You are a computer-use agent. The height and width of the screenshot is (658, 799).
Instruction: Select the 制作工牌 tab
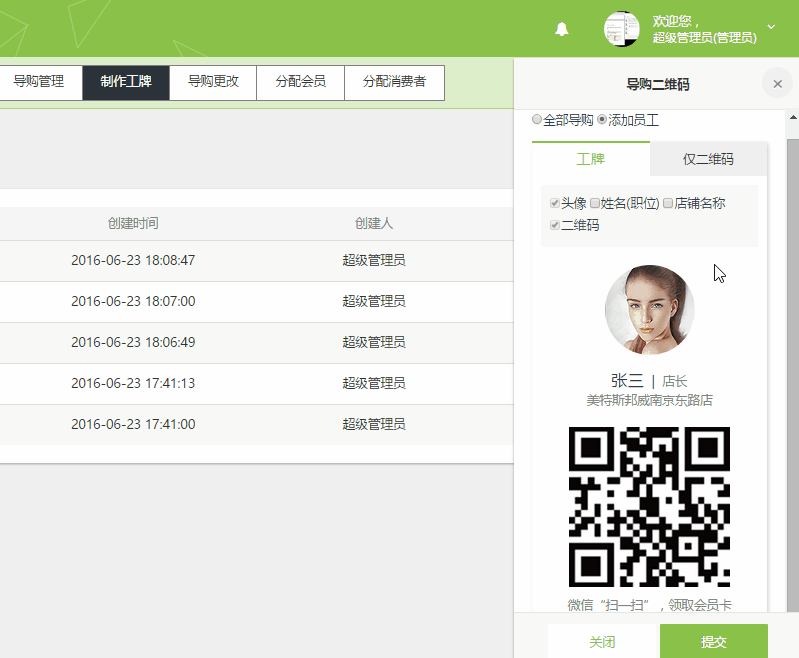click(126, 82)
